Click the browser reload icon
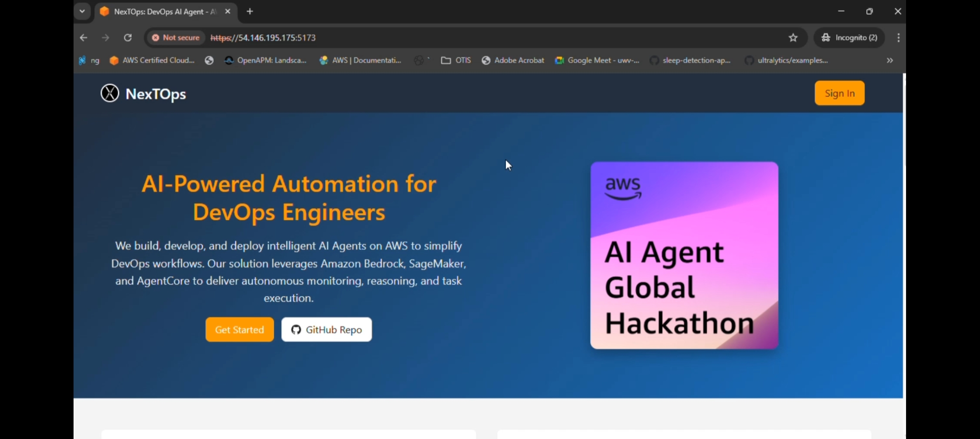 pos(128,38)
